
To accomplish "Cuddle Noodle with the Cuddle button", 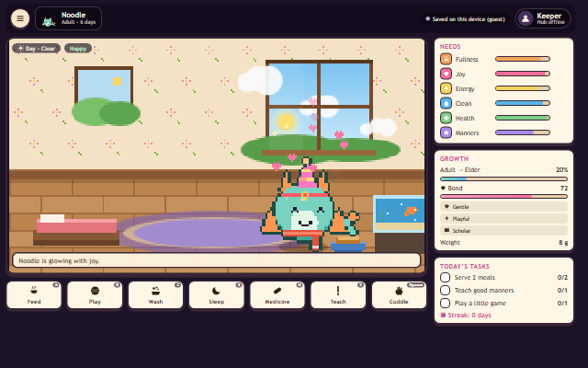I will click(x=399, y=294).
